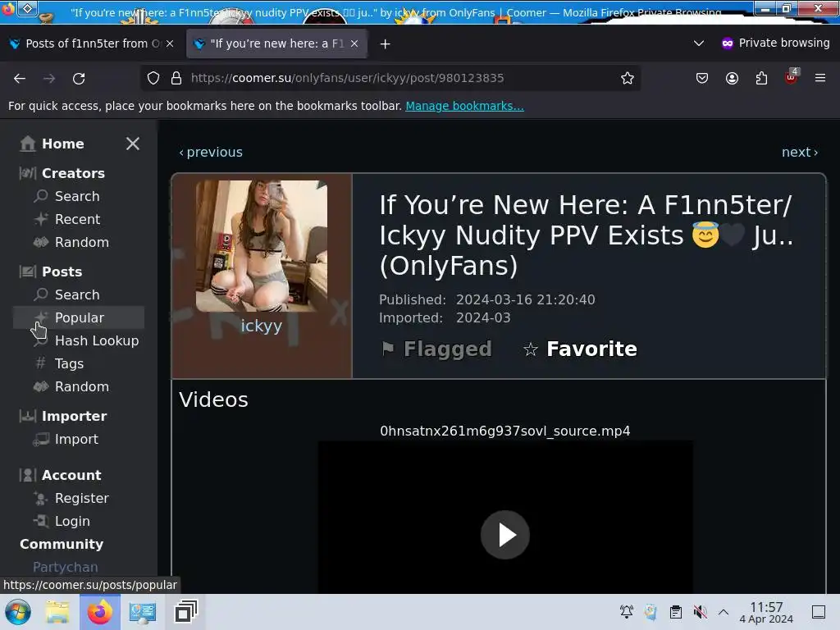Screen dimensions: 840x630
Task: Open a new tab with the plus button
Action: [386, 44]
